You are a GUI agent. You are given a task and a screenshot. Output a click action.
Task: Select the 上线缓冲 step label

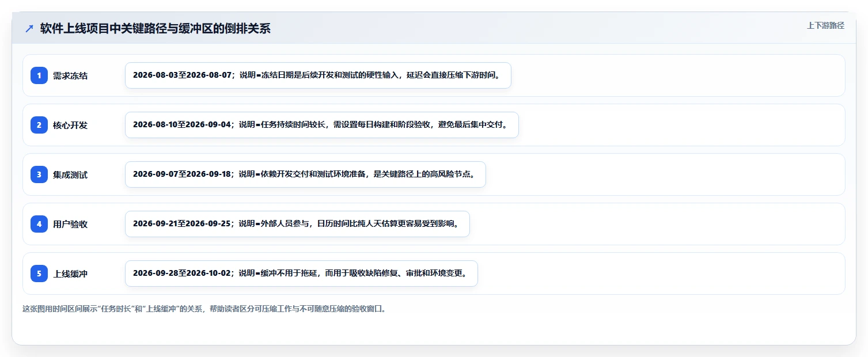tap(70, 274)
